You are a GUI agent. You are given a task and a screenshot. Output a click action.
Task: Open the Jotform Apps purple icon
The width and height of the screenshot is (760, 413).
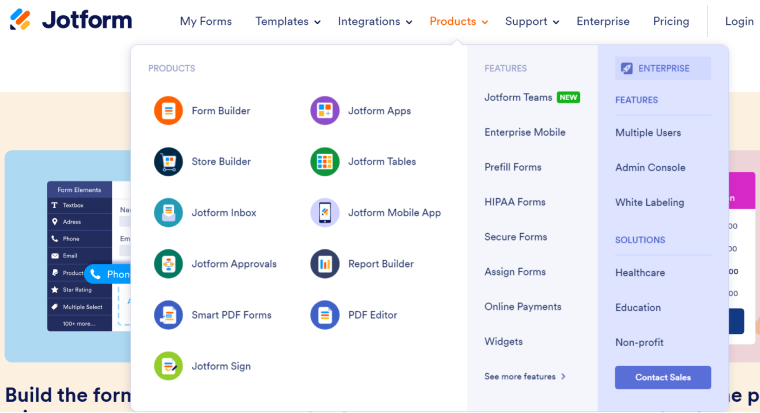(325, 111)
